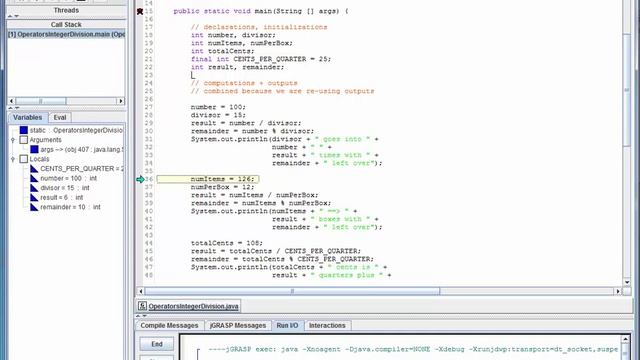Click the '----jGRASP exec: java' output line
The width and height of the screenshot is (640, 360).
pos(413,349)
